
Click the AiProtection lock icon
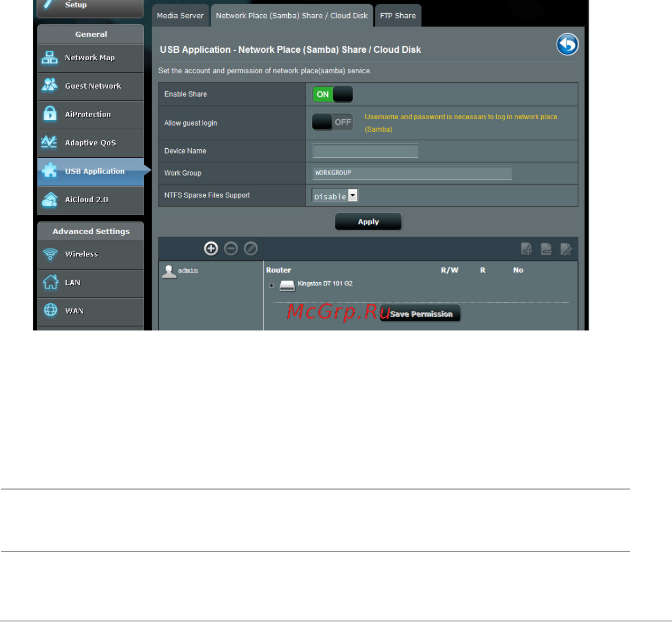pos(50,113)
